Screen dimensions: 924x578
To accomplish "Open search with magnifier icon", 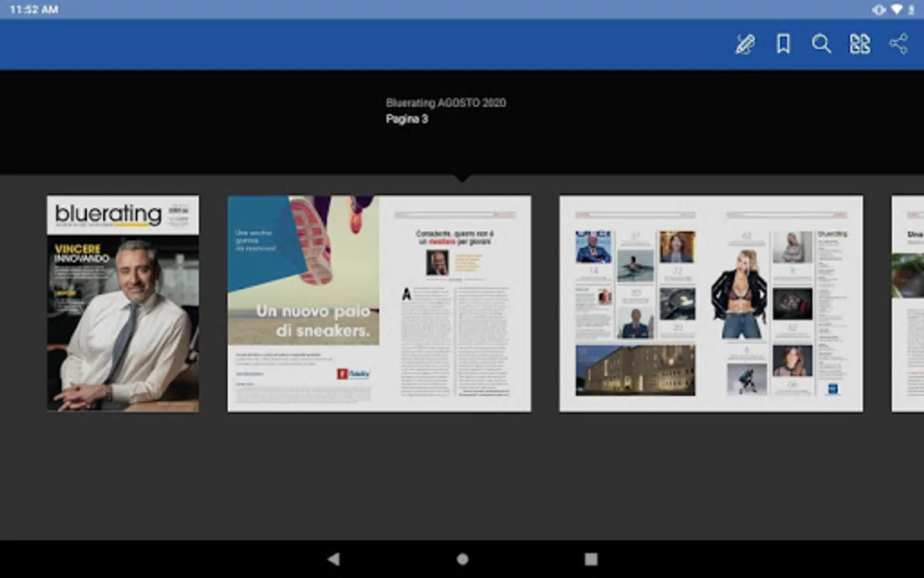I will click(x=821, y=44).
